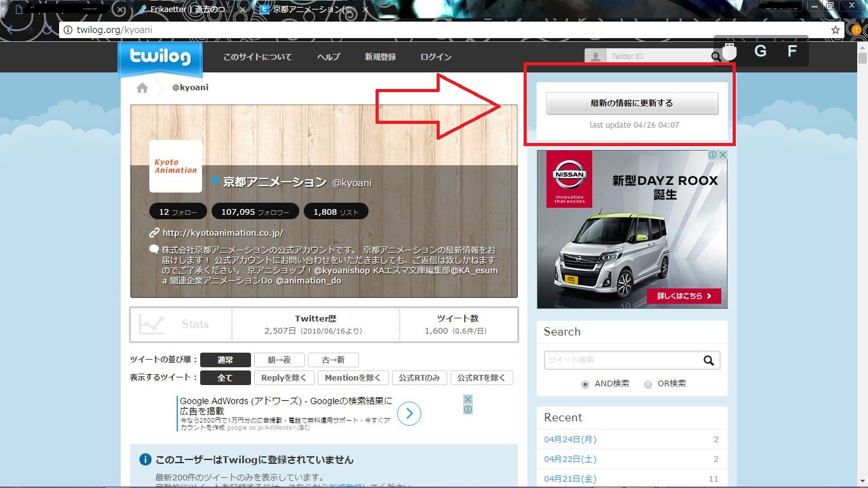868x488 pixels.
Task: Click the ツイート検索 input field
Action: (620, 360)
